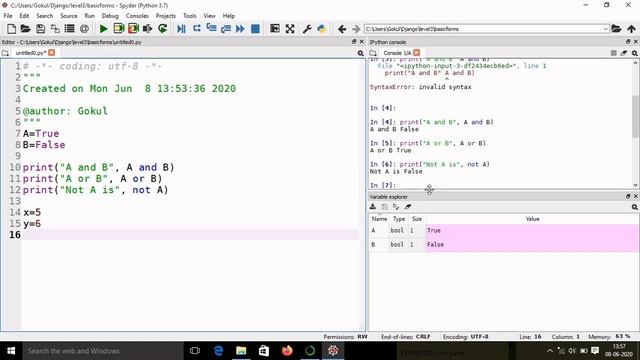Open Windows Start menu
This screenshot has height=360, width=640.
pyautogui.click(x=11, y=351)
